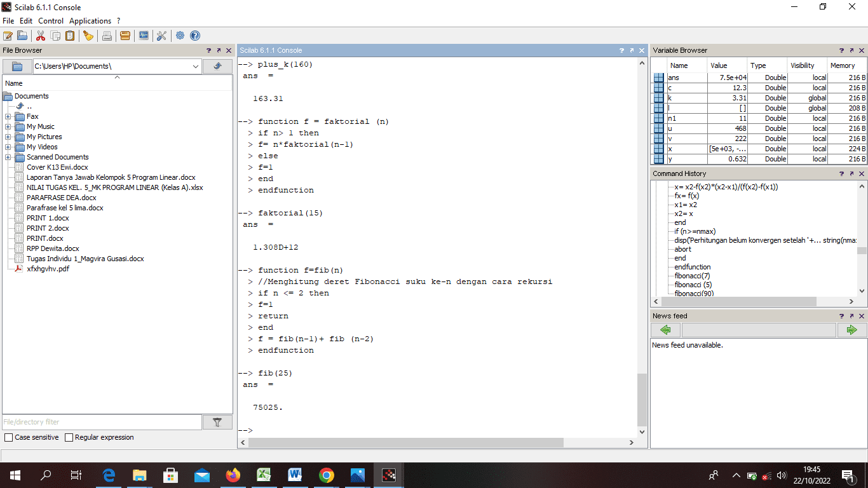Open the Edit menu

click(26, 21)
